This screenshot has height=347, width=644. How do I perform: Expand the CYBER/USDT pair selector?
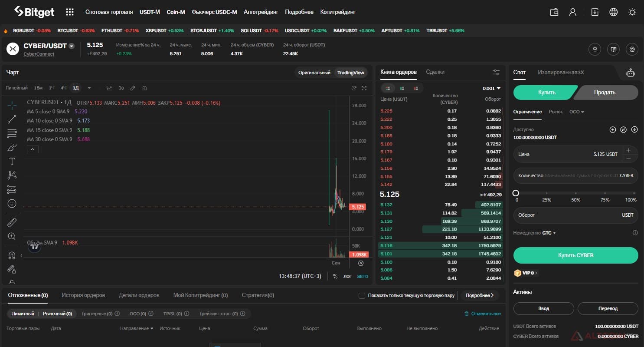tap(72, 46)
